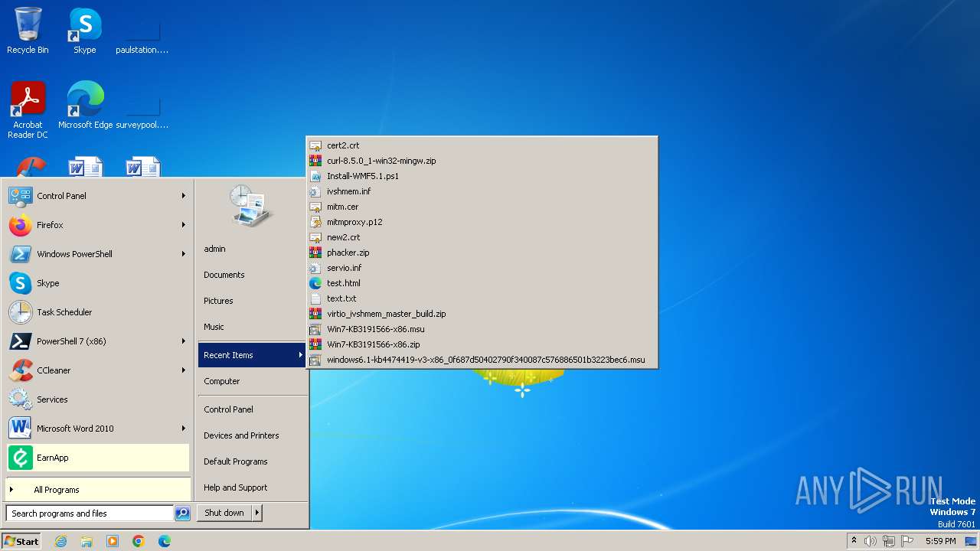980x551 pixels.
Task: Show hidden tray icons arrow
Action: coord(854,541)
